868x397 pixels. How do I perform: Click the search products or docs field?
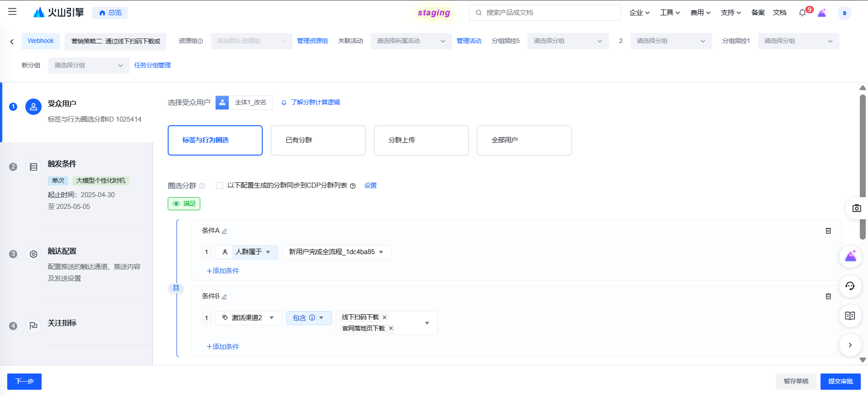(545, 13)
